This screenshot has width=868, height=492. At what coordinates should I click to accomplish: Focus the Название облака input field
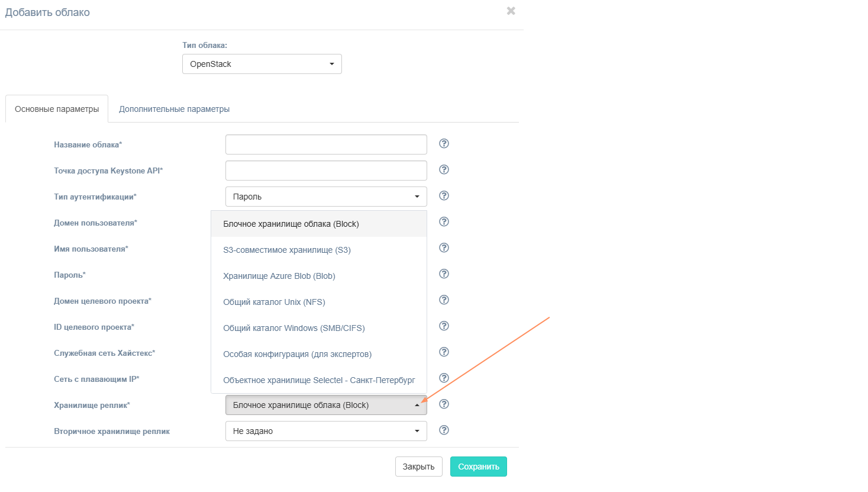(326, 144)
